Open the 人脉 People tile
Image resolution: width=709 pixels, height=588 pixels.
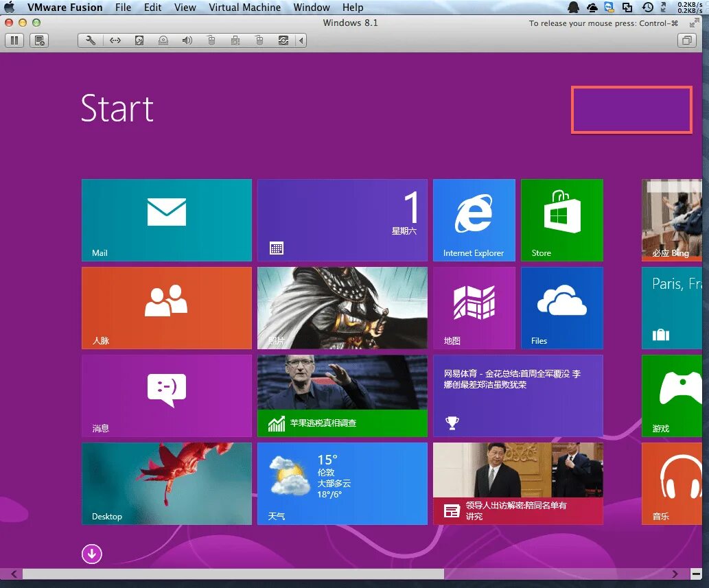pyautogui.click(x=166, y=308)
